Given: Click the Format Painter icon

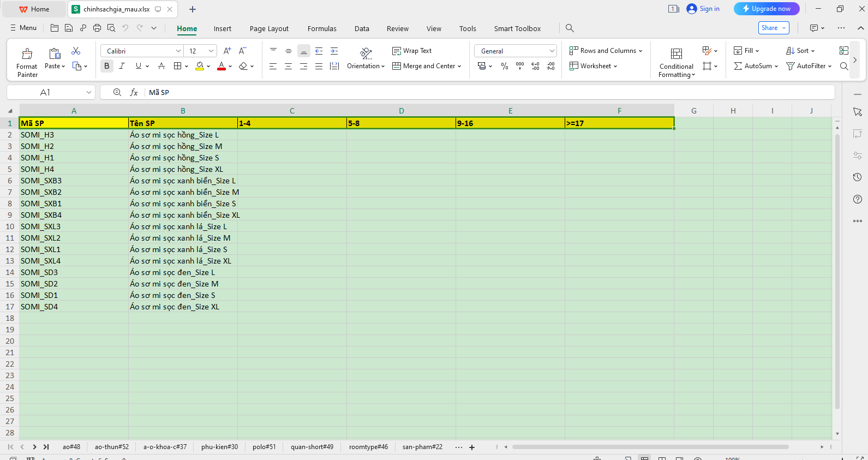Looking at the screenshot, I should (27, 54).
